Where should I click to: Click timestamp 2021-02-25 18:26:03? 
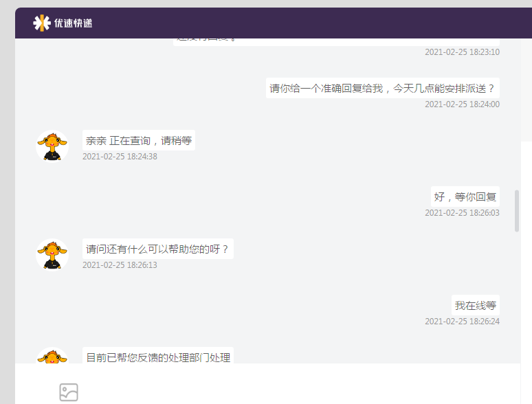click(x=462, y=213)
